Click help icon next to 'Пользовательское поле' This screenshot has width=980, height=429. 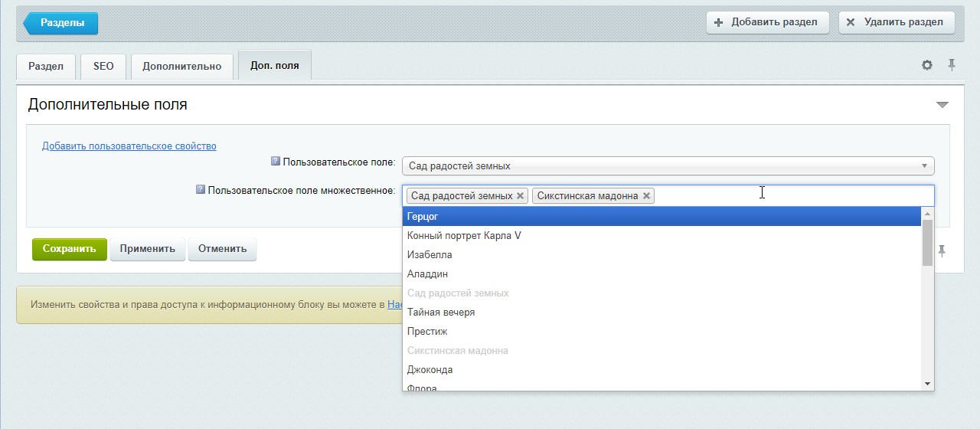pyautogui.click(x=276, y=162)
